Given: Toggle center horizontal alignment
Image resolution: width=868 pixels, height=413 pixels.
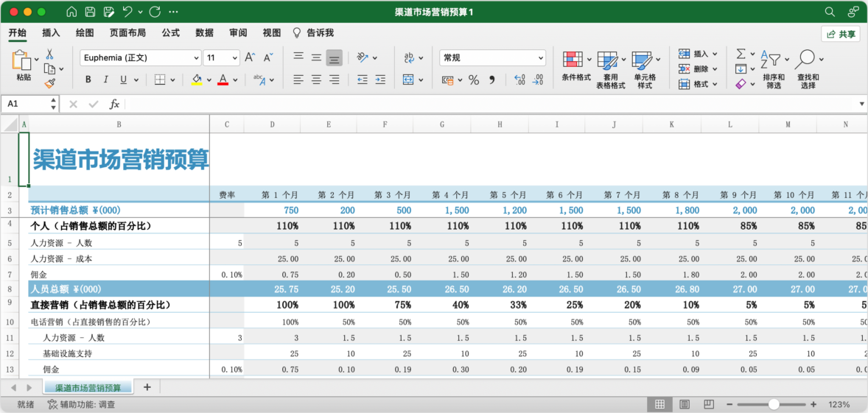Looking at the screenshot, I should pos(316,80).
